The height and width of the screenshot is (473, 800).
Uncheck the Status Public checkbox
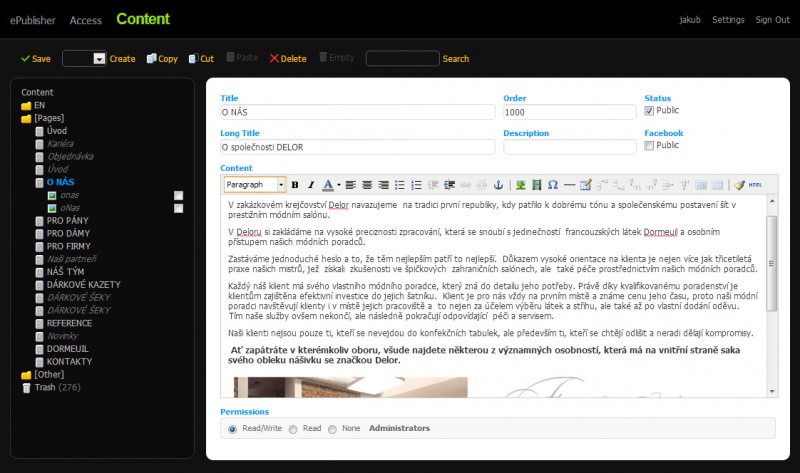pyautogui.click(x=650, y=111)
